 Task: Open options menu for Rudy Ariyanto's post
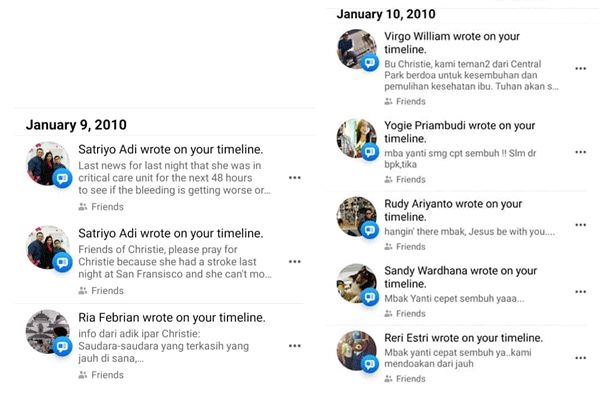coord(580,225)
